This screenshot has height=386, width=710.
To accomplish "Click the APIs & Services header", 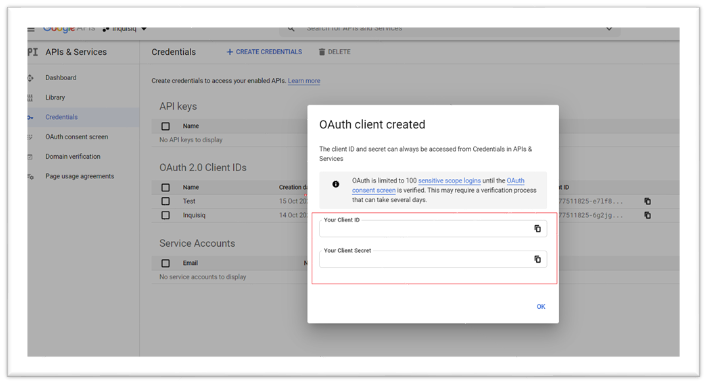I will (76, 52).
